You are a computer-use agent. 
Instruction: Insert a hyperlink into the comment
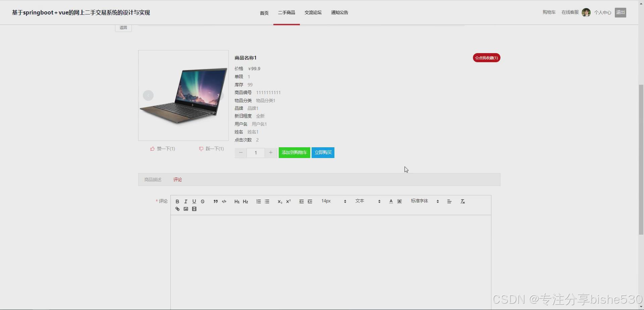pyautogui.click(x=177, y=209)
